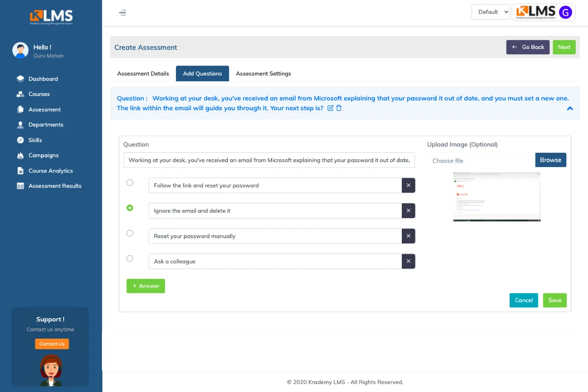Click the Course Analytics document icon
The width and height of the screenshot is (588, 392).
point(20,171)
